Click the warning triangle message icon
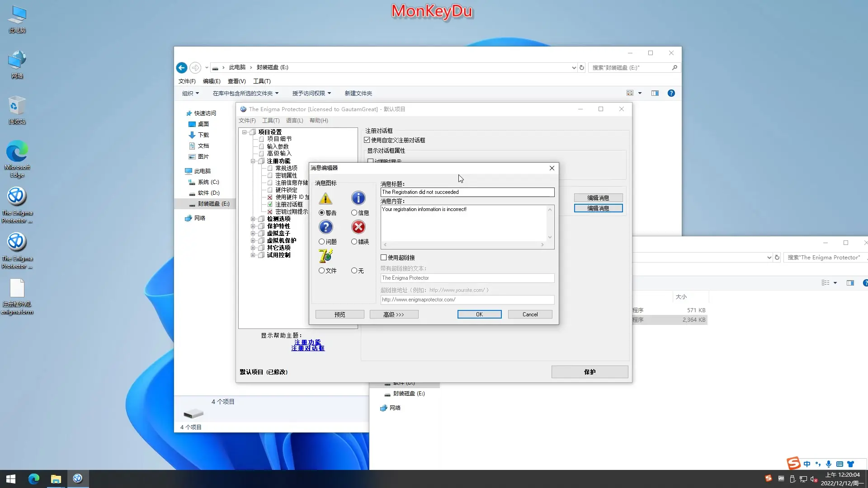This screenshot has height=488, width=868. click(x=325, y=198)
